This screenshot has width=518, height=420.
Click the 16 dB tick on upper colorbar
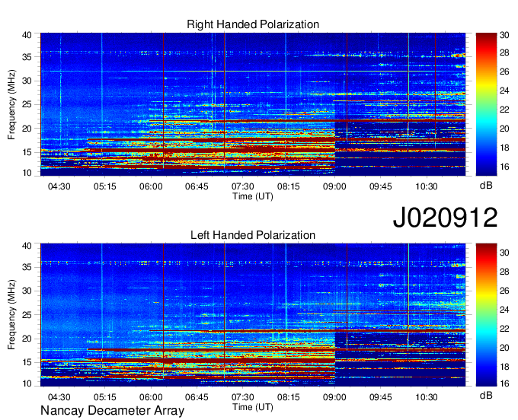[504, 167]
